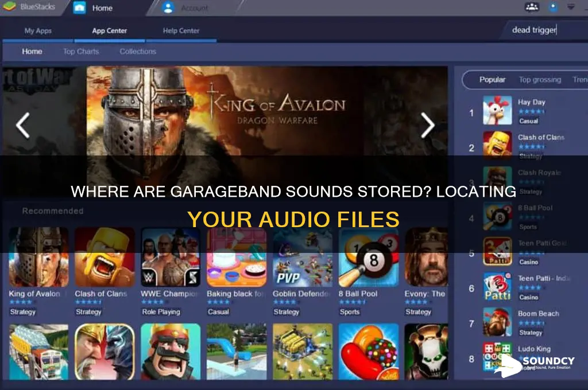588x390 pixels.
Task: Open 8 Ball Pool recommended app icon
Action: click(369, 257)
